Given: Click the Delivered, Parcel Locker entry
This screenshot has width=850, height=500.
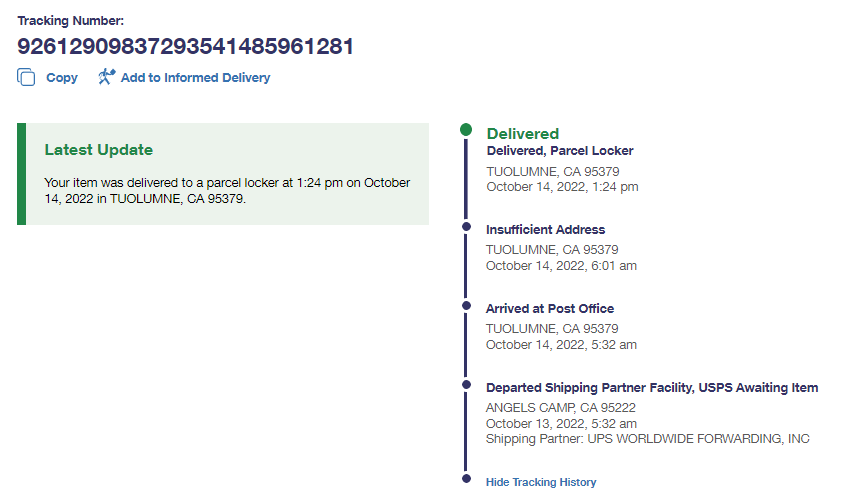Looking at the screenshot, I should (559, 151).
